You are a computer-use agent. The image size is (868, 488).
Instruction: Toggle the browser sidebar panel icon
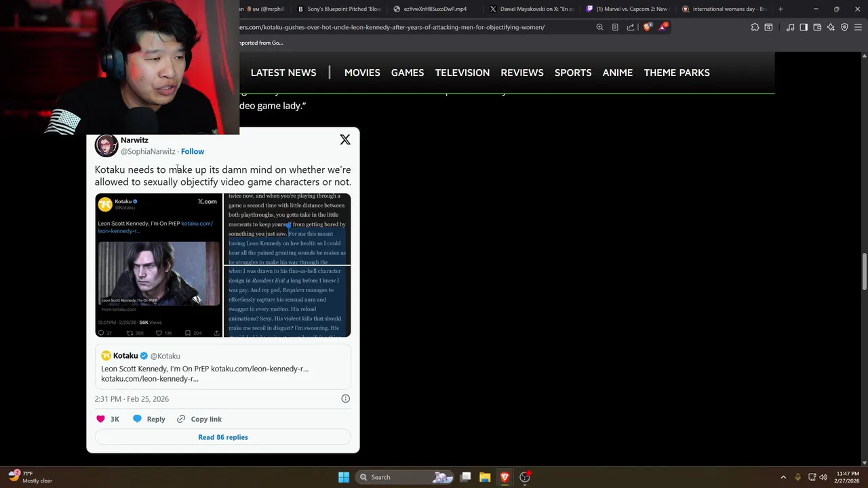coord(804,27)
